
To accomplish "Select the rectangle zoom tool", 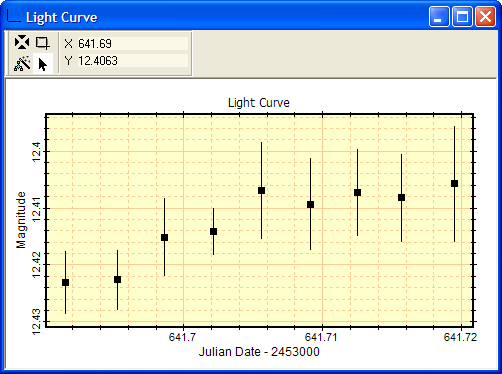I will coord(43,43).
